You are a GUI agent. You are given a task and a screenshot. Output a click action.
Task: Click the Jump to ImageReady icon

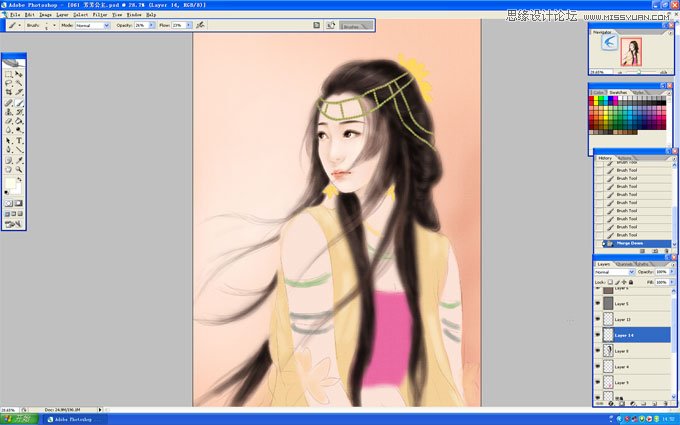click(x=13, y=224)
